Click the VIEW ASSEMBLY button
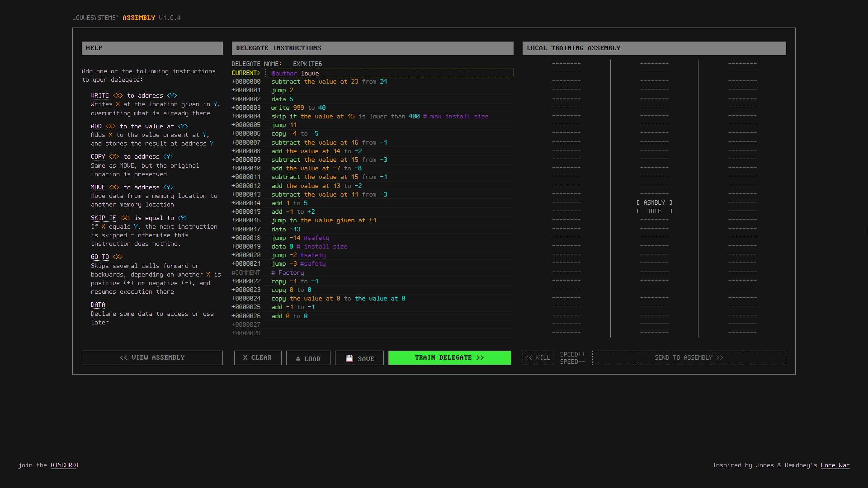The image size is (868, 488). 152,357
